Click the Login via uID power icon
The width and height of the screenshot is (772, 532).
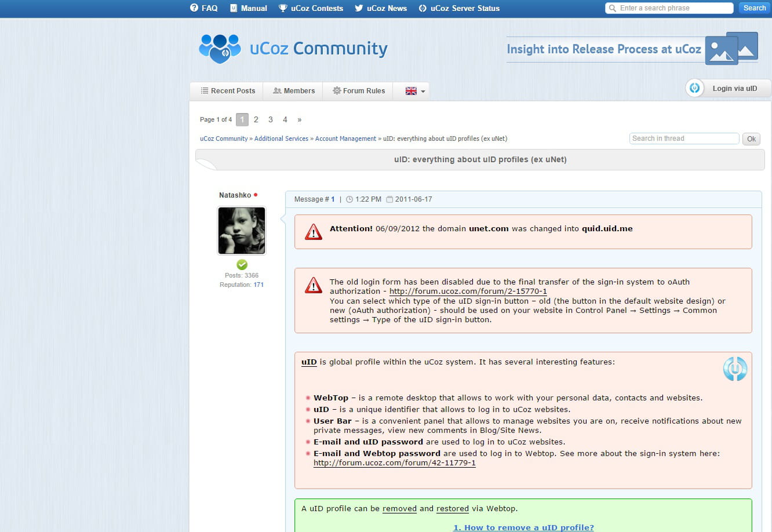[694, 88]
